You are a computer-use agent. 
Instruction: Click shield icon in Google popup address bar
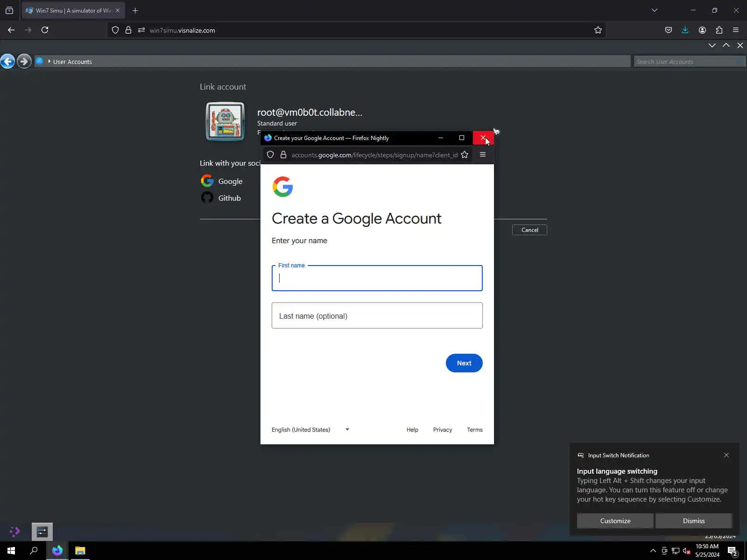pyautogui.click(x=270, y=155)
